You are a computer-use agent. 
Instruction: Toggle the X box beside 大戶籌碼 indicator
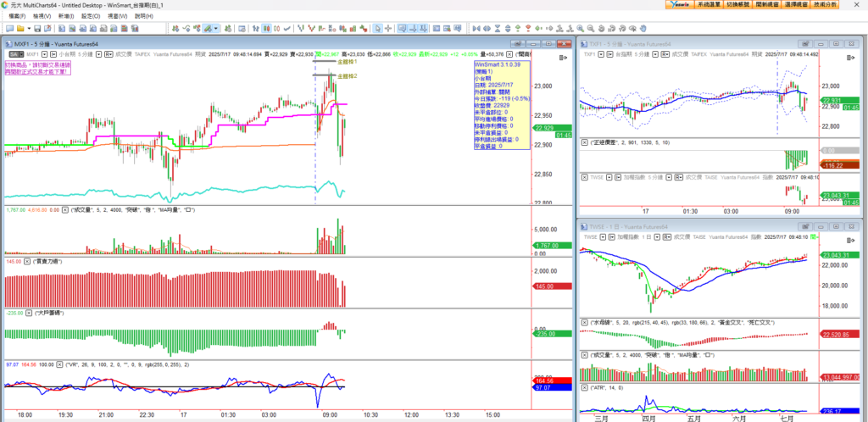tap(27, 313)
